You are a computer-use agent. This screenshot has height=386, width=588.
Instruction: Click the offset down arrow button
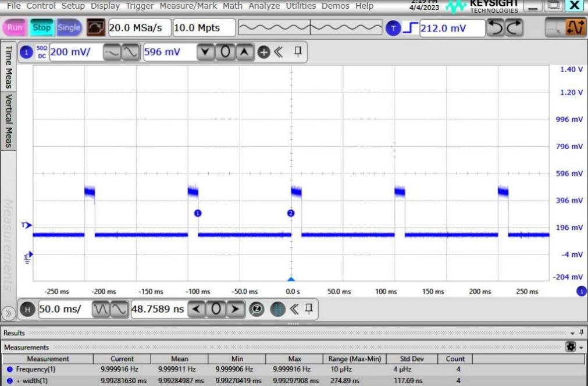click(x=205, y=52)
